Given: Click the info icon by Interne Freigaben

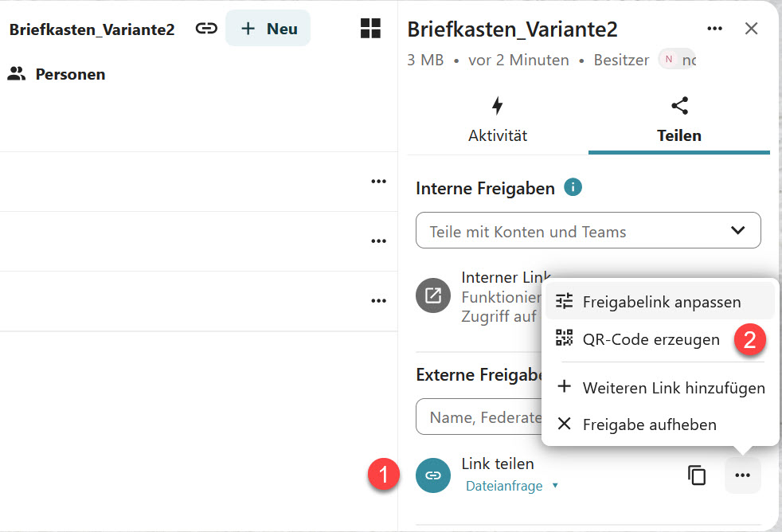Looking at the screenshot, I should [573, 188].
